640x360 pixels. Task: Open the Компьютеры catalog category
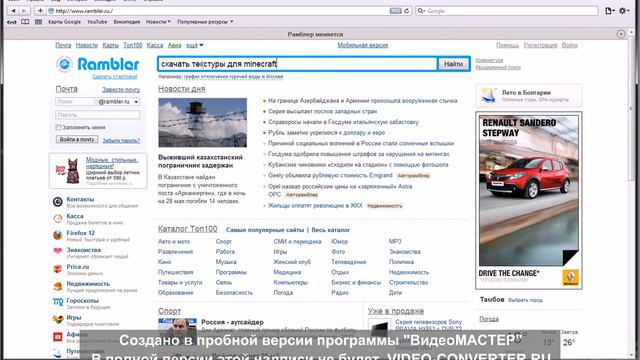tap(290, 282)
